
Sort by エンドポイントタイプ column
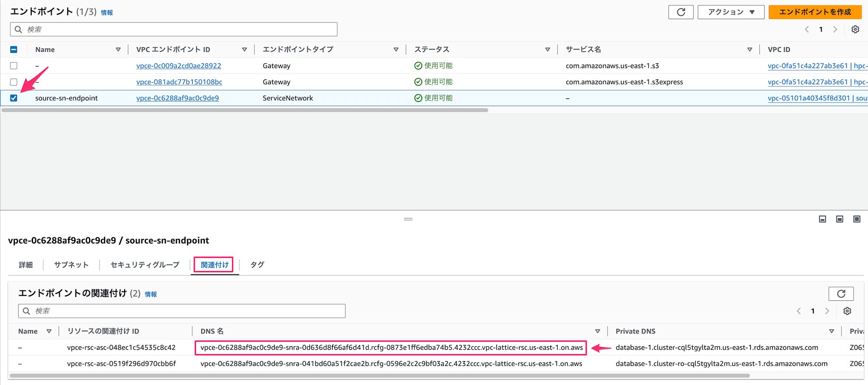[x=396, y=49]
